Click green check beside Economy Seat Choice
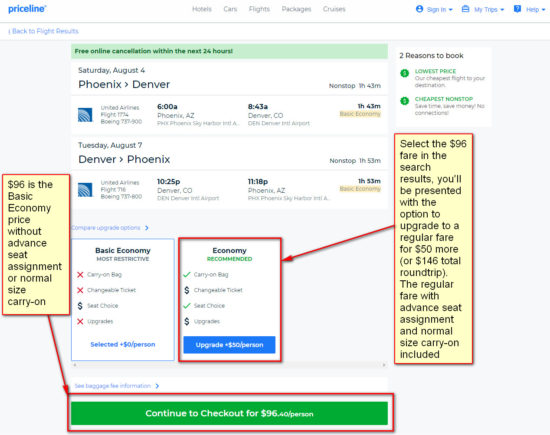The height and width of the screenshot is (435, 550). point(187,306)
